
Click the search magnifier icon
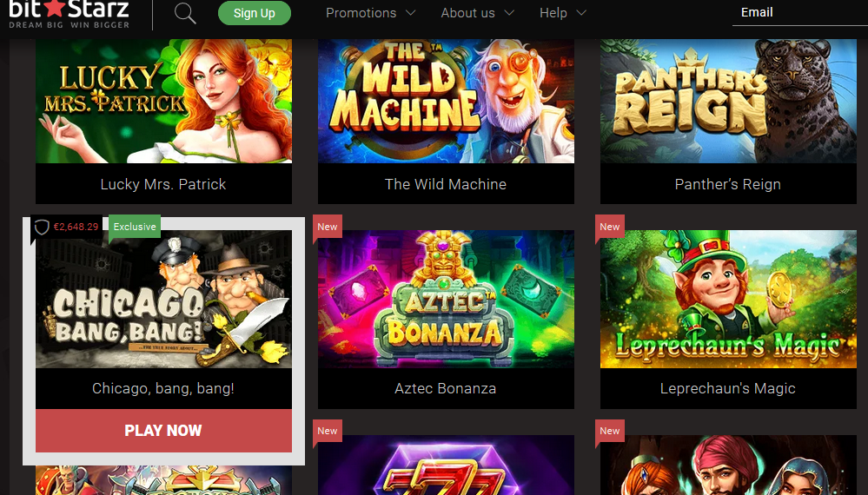tap(185, 13)
